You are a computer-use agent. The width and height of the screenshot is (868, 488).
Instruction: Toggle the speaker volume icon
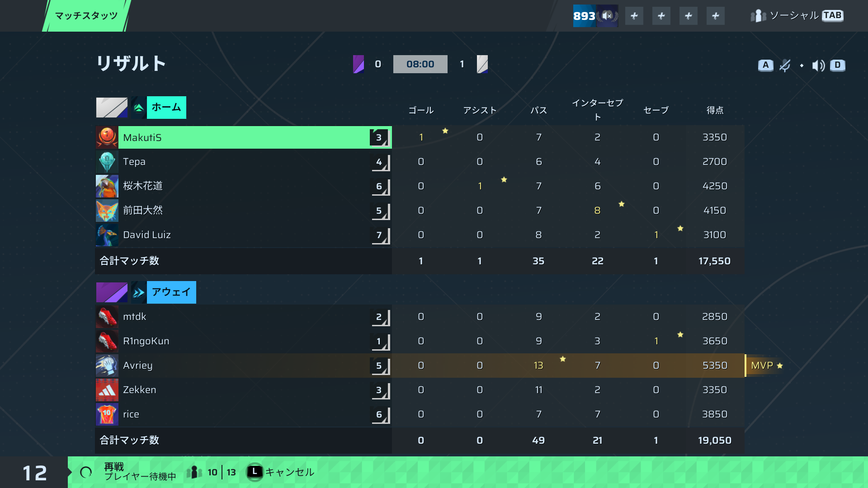pyautogui.click(x=818, y=66)
